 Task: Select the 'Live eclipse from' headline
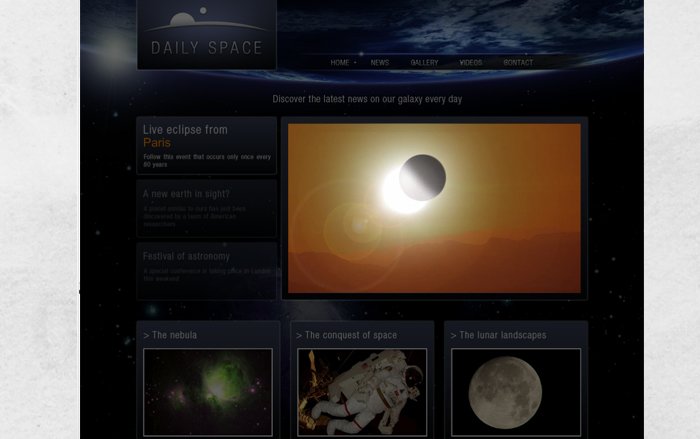tap(185, 130)
